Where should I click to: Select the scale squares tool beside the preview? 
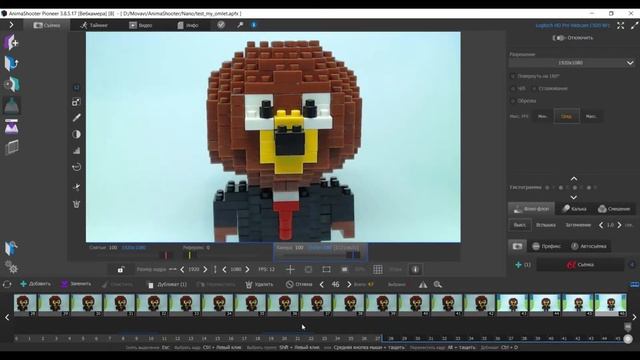[x=76, y=102]
